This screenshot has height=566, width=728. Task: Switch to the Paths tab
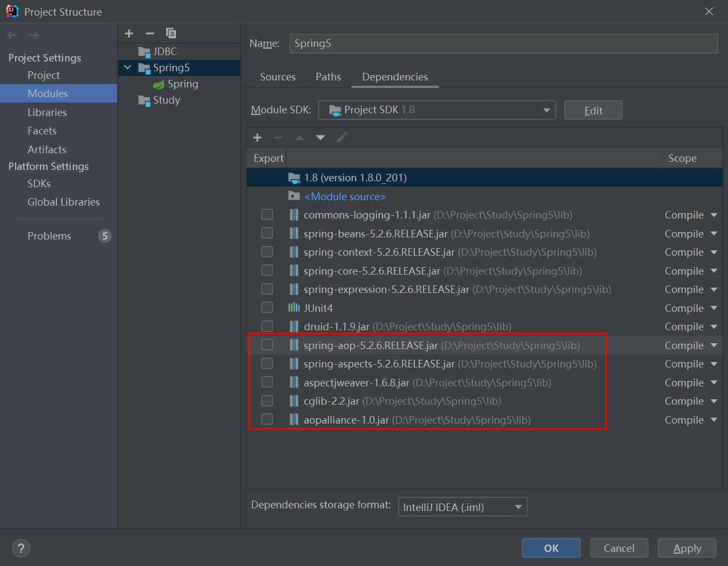(328, 77)
